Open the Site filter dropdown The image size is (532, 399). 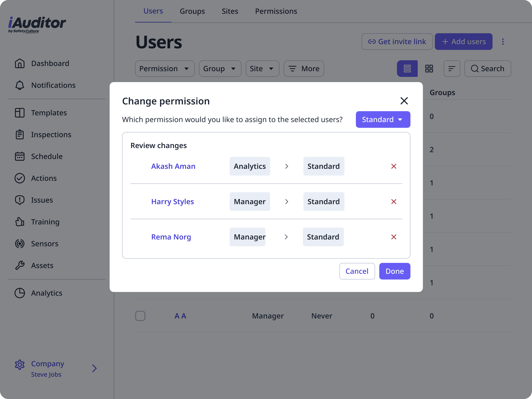pos(262,69)
